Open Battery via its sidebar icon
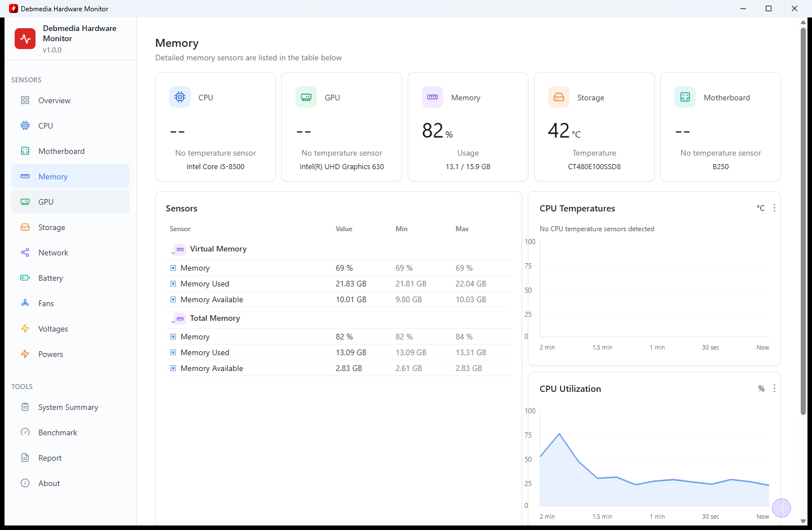 point(25,278)
